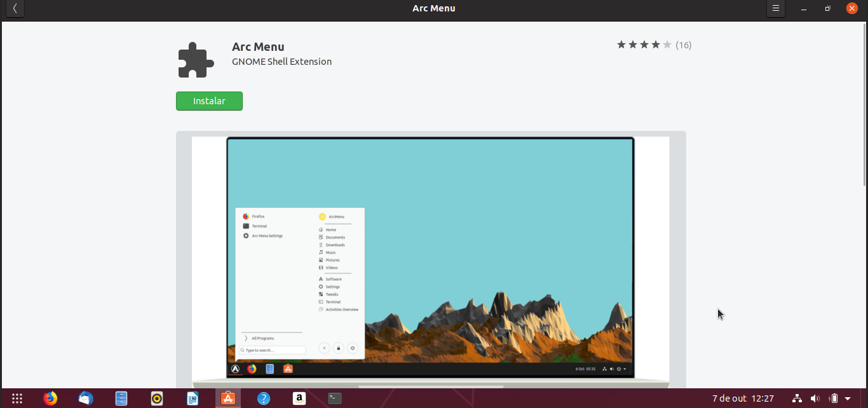Select the active Ubuntu Software taskbar icon
The image size is (868, 408).
pos(227,398)
